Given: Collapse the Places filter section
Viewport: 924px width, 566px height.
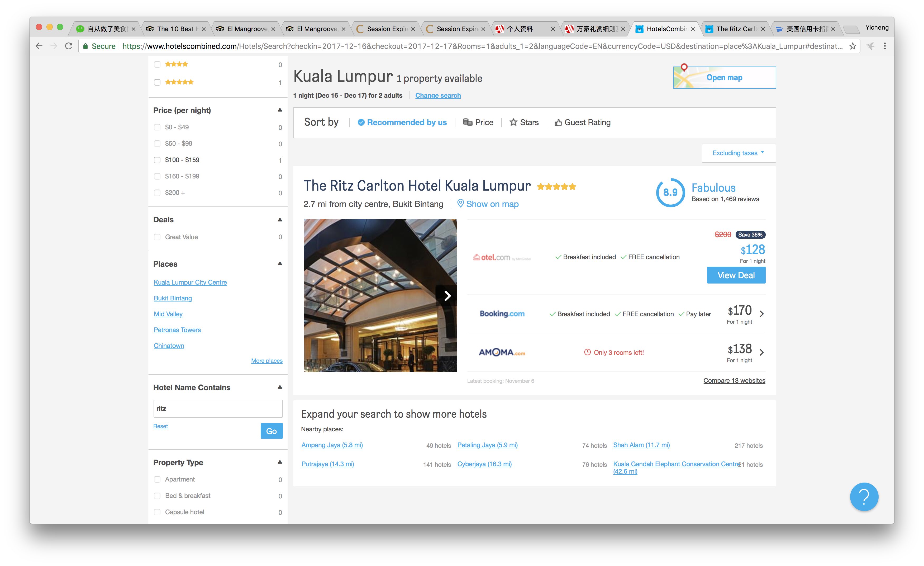Looking at the screenshot, I should [280, 264].
